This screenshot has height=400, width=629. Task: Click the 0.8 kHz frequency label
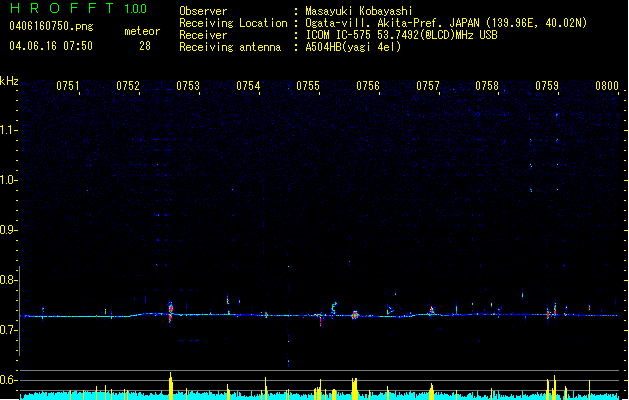coord(9,280)
